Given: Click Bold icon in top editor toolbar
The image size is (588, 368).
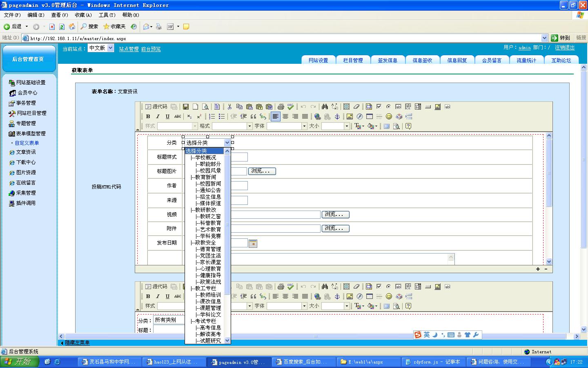Looking at the screenshot, I should tap(148, 117).
